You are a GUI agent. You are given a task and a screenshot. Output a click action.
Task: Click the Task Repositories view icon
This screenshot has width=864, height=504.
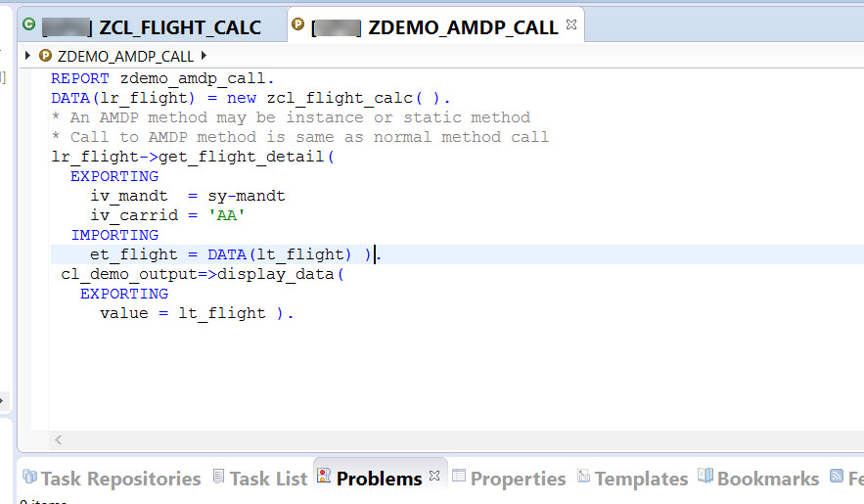click(28, 478)
